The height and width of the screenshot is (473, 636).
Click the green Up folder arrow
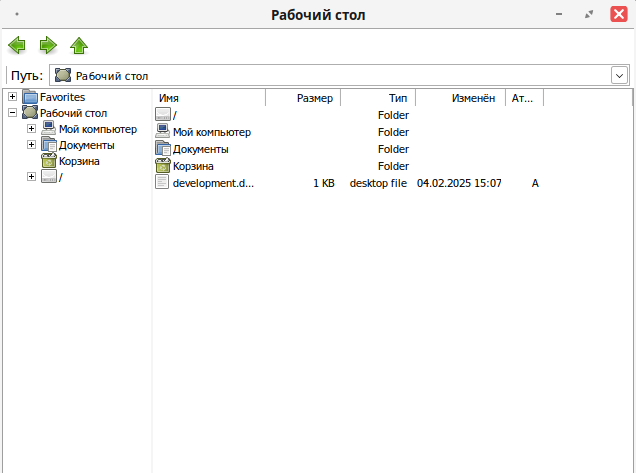point(79,45)
